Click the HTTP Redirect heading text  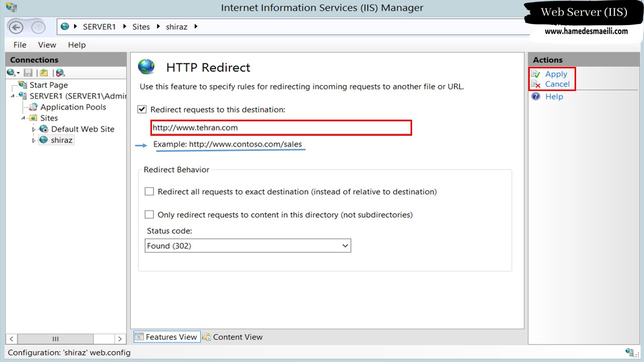tap(208, 67)
